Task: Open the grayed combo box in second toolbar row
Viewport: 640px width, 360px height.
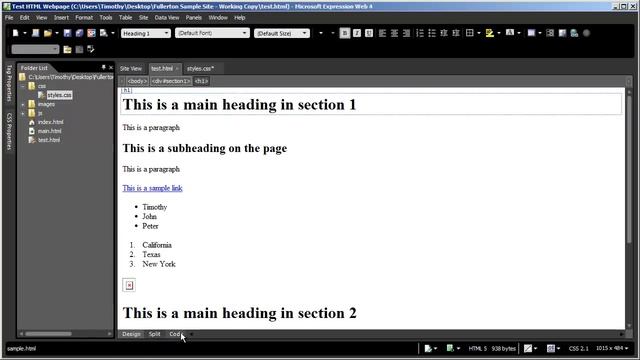Action: pos(35,49)
